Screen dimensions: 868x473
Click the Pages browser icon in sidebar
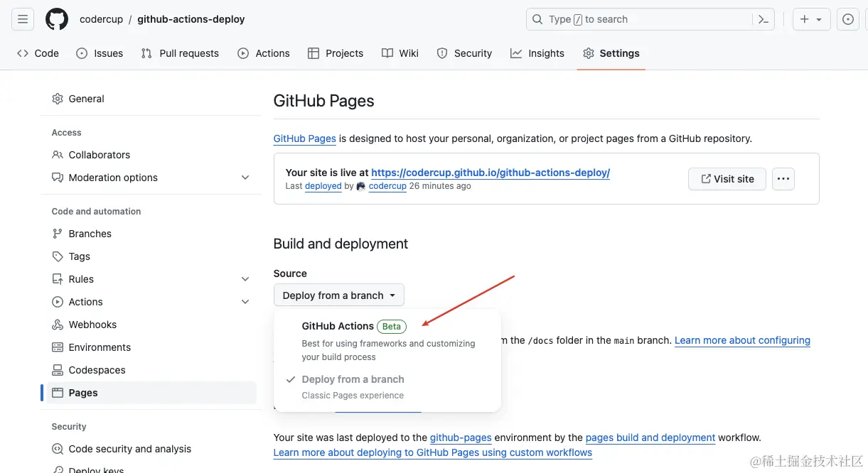point(58,393)
